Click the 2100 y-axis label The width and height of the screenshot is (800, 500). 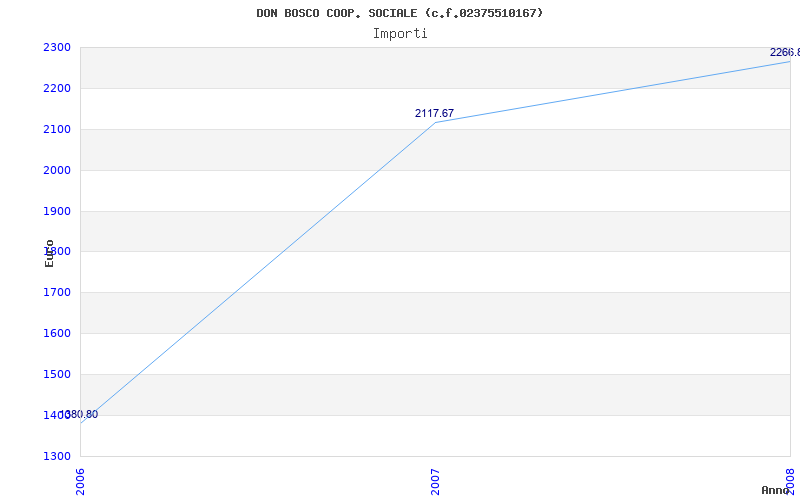[x=57, y=129]
